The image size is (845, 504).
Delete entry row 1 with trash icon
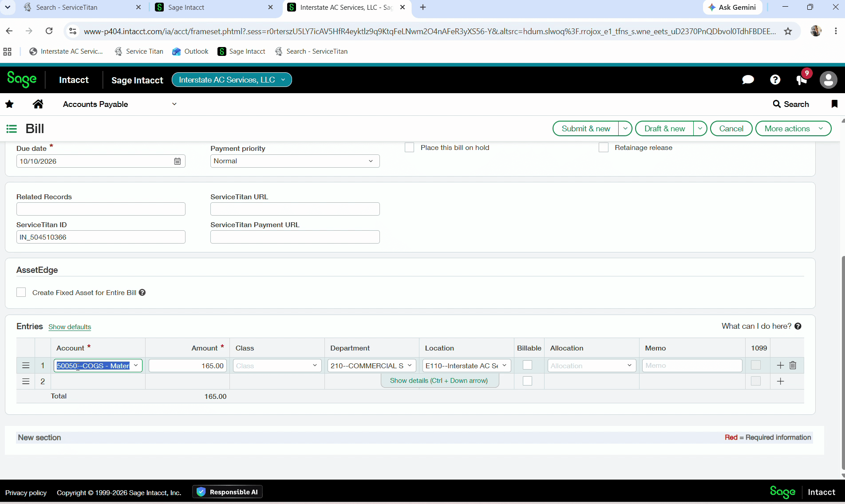click(x=793, y=366)
